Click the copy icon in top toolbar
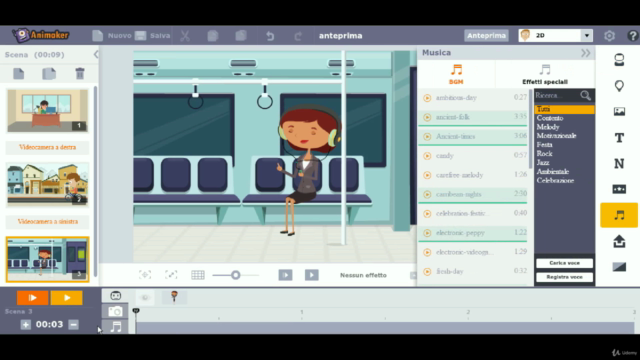Screen dimensions: 640x360 (x=213, y=36)
